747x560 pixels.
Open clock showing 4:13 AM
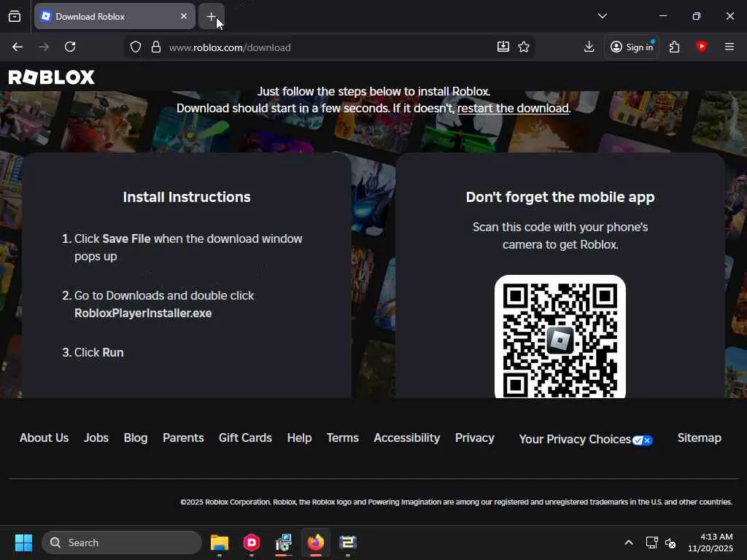point(711,542)
